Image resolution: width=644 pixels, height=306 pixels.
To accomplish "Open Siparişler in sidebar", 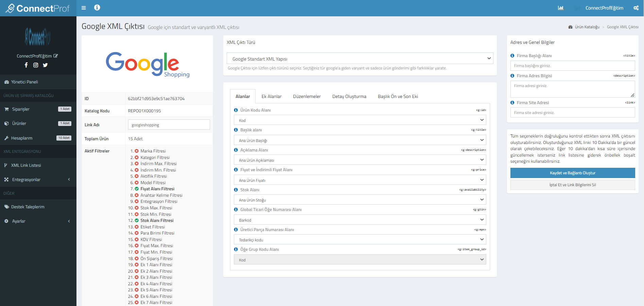I will (38, 109).
